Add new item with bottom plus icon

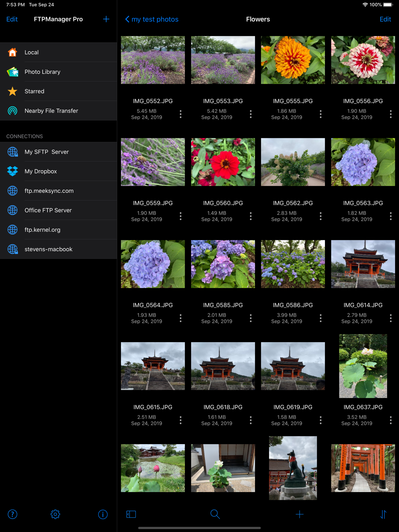coord(299,514)
